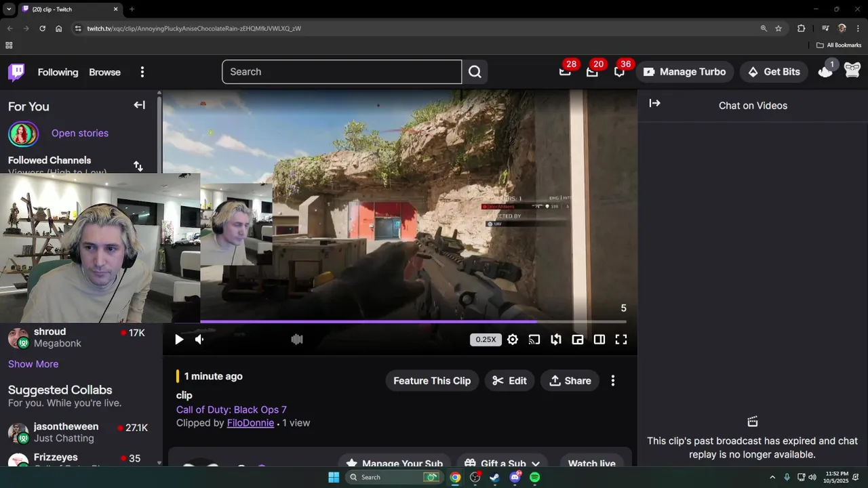Click Manage Your Sub button
Viewport: 868px width, 488px height.
[395, 464]
